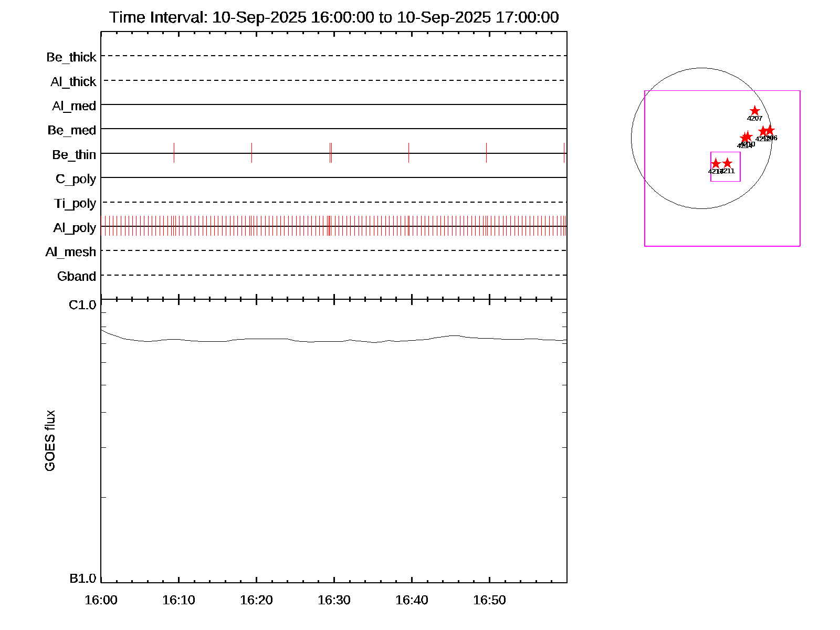The image size is (840, 630).
Task: Click the red star for region 4207
Action: pos(754,111)
